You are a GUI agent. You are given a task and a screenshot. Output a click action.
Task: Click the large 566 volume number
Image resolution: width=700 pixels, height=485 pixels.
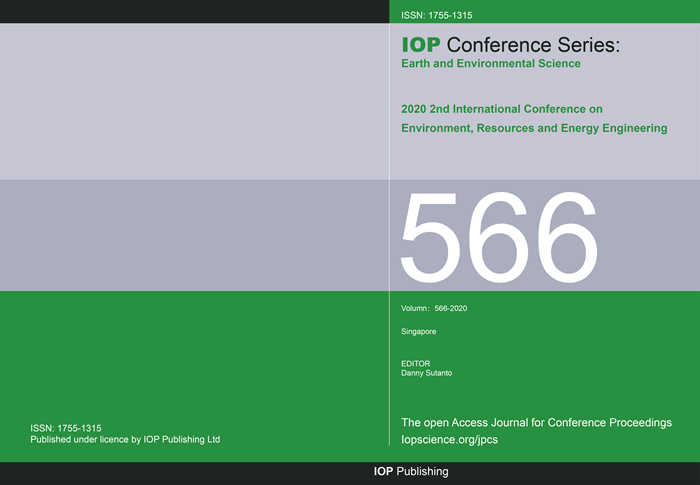click(499, 237)
